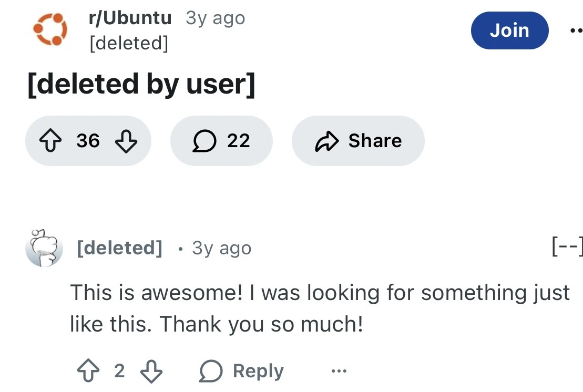The image size is (583, 392).
Task: Downvote the deleted post
Action: (x=126, y=141)
